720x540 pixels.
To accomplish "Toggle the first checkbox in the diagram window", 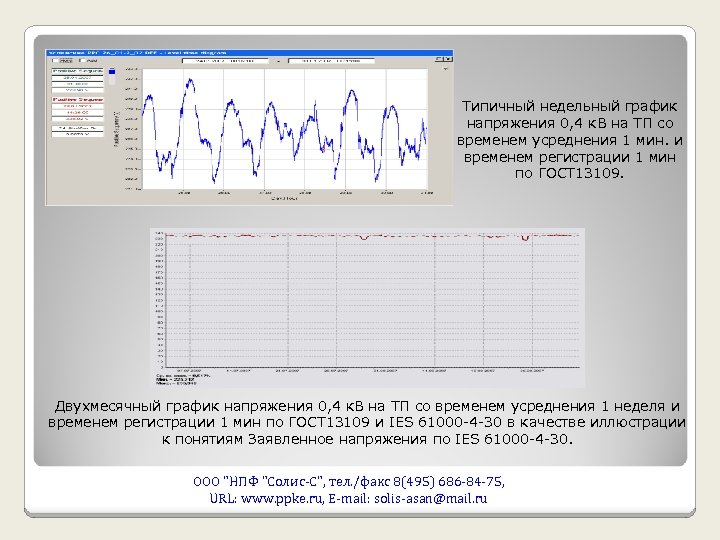I will click(56, 61).
